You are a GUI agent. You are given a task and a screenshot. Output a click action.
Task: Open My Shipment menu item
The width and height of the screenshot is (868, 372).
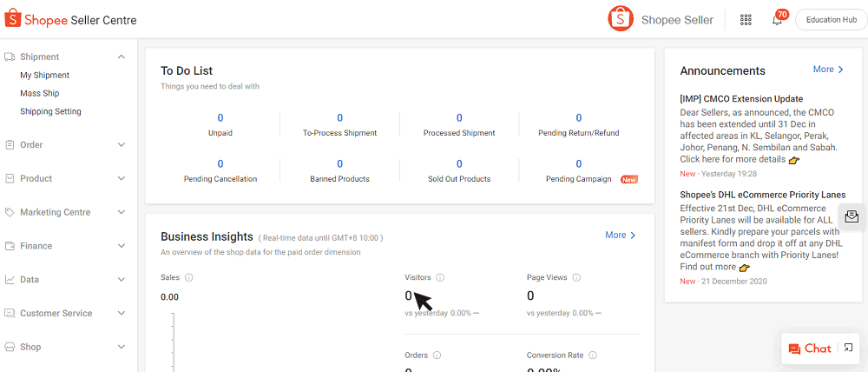[x=45, y=76]
